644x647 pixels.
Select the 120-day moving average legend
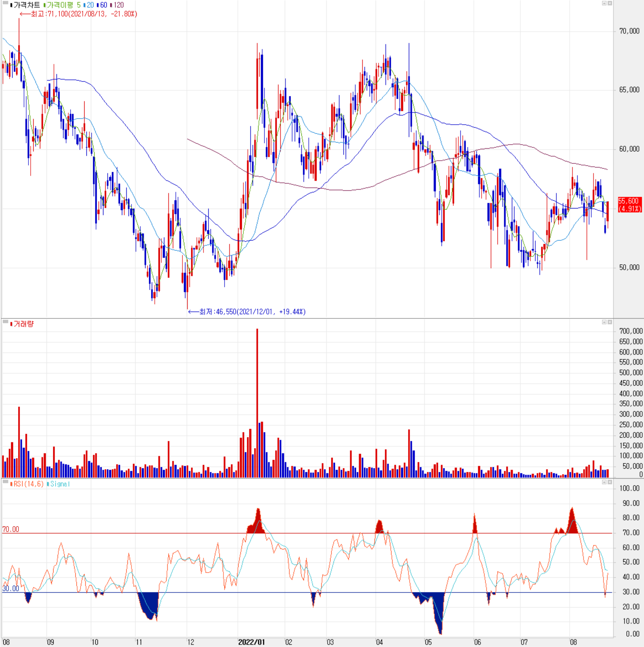point(117,5)
